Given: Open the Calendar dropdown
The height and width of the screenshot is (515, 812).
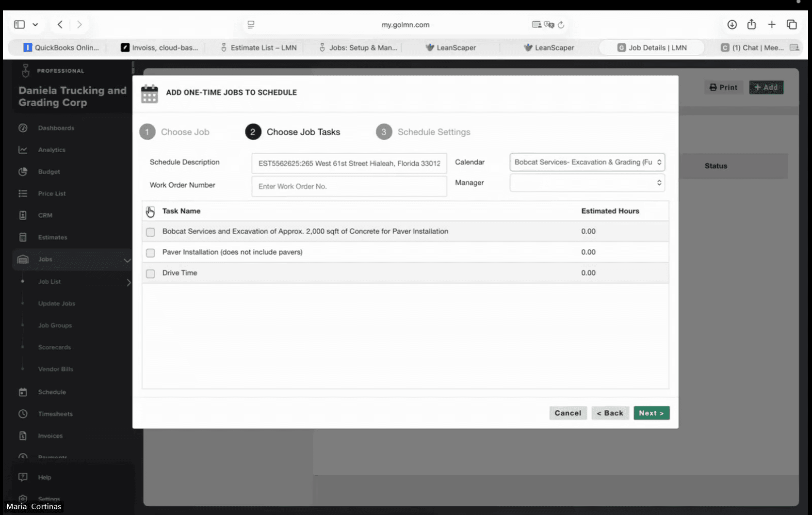Looking at the screenshot, I should pos(587,162).
